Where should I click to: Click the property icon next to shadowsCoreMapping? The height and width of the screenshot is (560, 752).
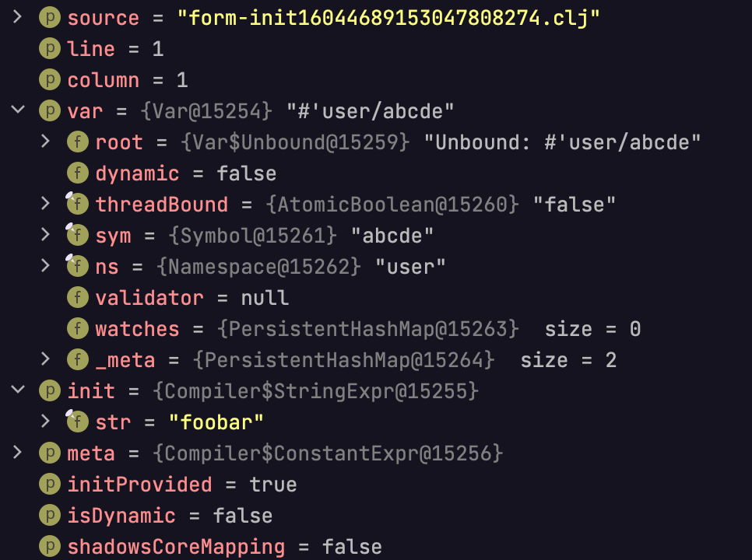tap(50, 546)
